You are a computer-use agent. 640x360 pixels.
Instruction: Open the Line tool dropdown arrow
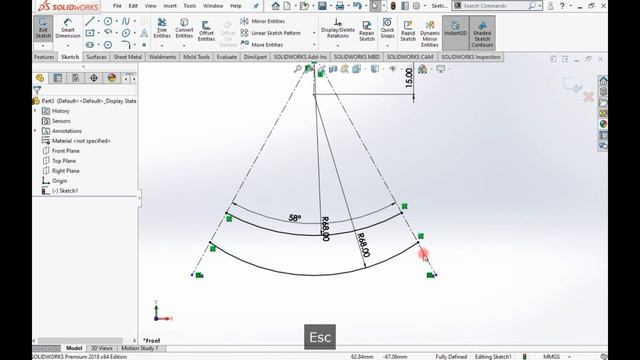pyautogui.click(x=98, y=21)
